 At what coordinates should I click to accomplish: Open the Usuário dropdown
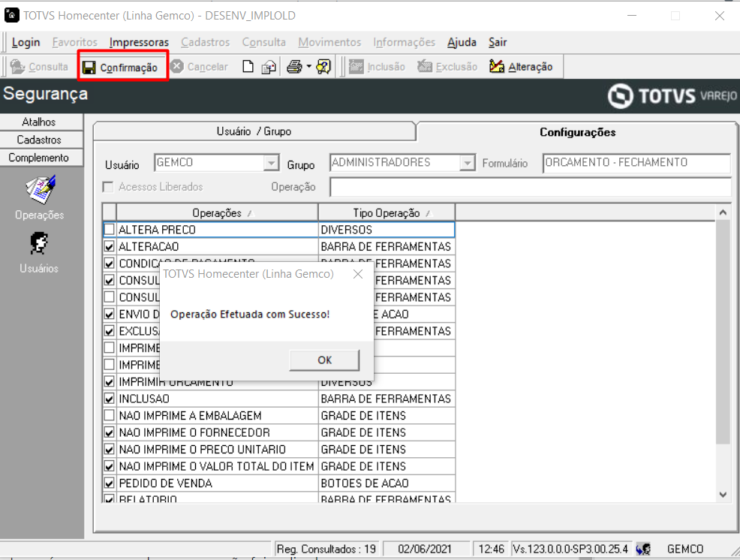tap(271, 163)
